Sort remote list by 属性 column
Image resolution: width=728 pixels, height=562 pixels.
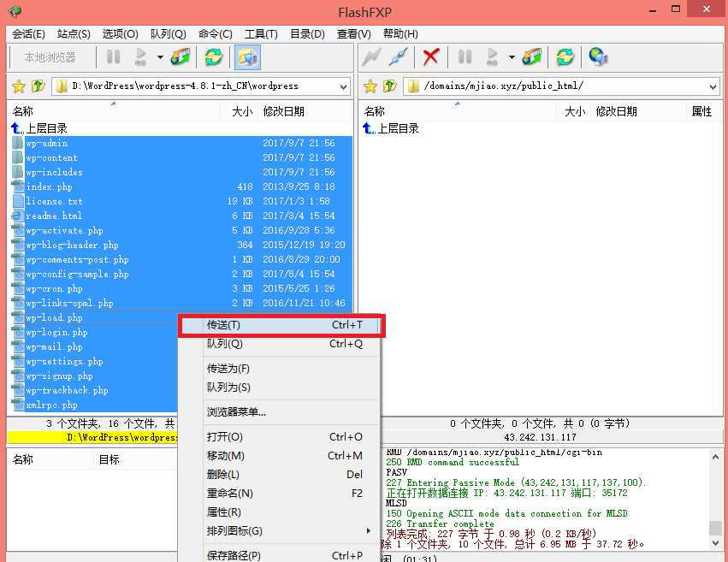pyautogui.click(x=702, y=111)
